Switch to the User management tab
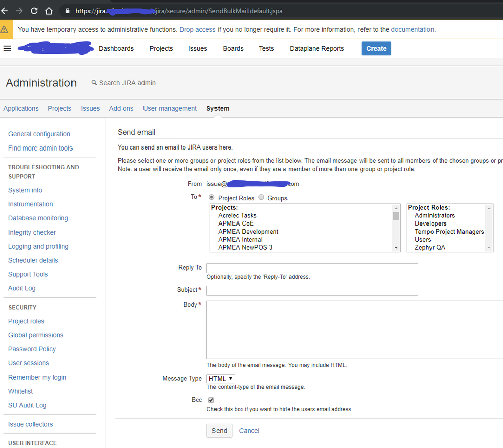Screen dimensions: 503x448 (x=170, y=108)
